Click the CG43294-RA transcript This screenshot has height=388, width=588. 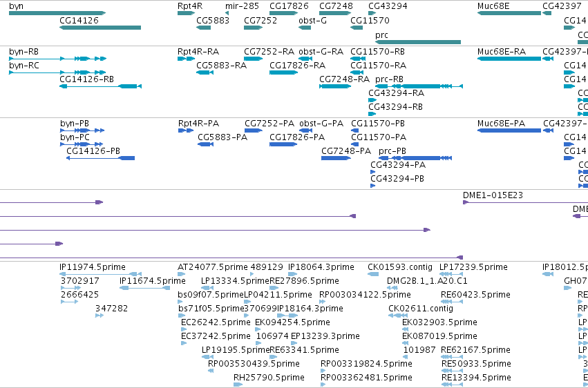372,100
